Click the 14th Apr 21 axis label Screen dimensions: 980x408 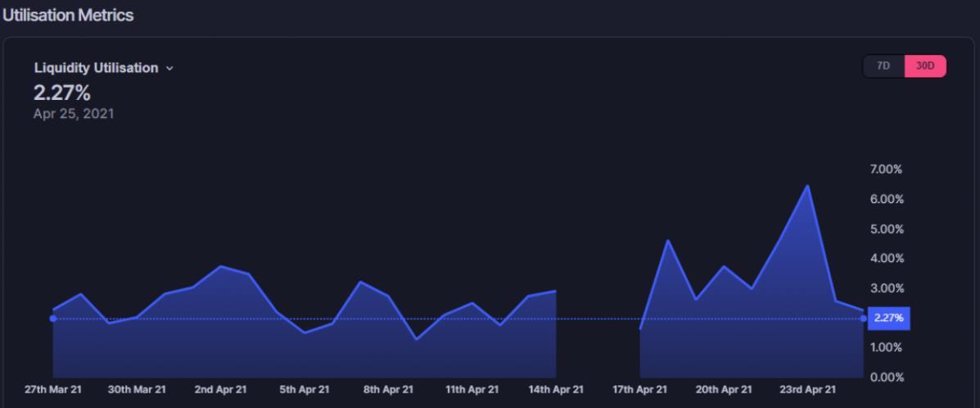(556, 389)
